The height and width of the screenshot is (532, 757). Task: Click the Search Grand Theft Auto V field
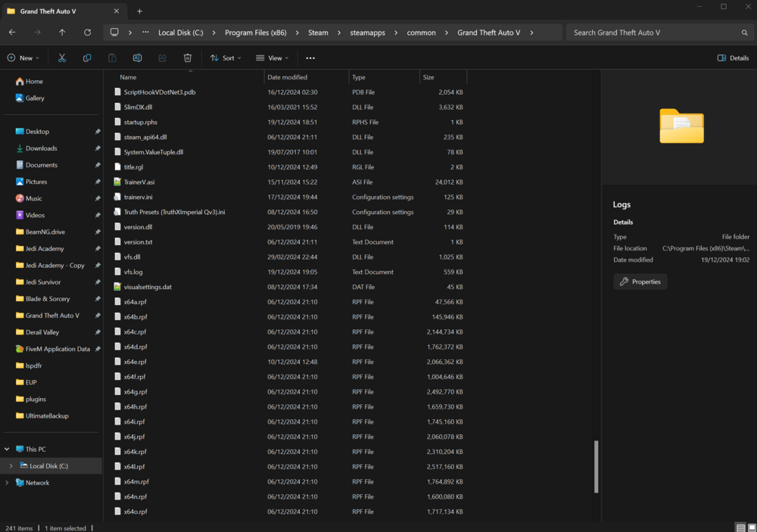coord(659,33)
